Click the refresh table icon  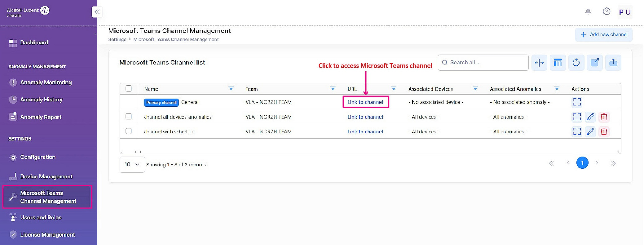(x=576, y=63)
